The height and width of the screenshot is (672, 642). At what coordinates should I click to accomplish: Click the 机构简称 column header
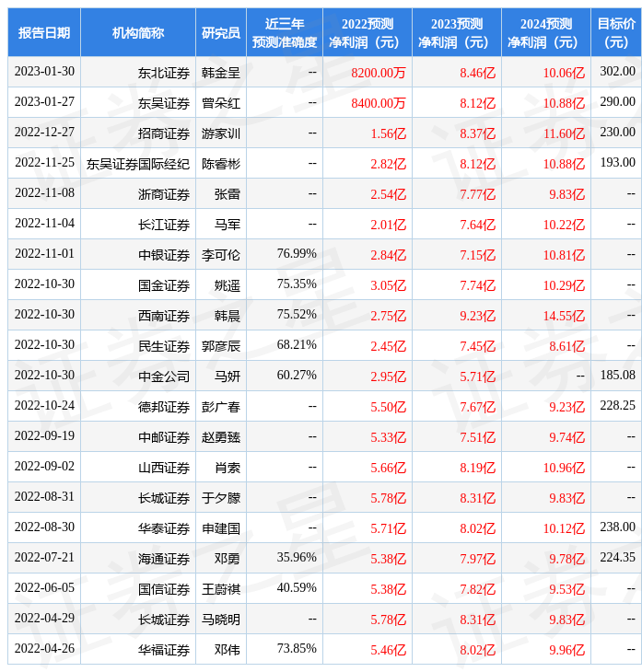point(137,32)
